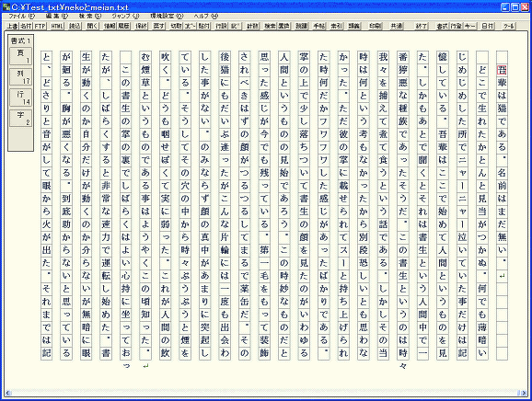Image resolution: width=532 pixels, height=401 pixels.
Task: Click the 切取 (cut) toolbar button
Action: click(x=176, y=26)
